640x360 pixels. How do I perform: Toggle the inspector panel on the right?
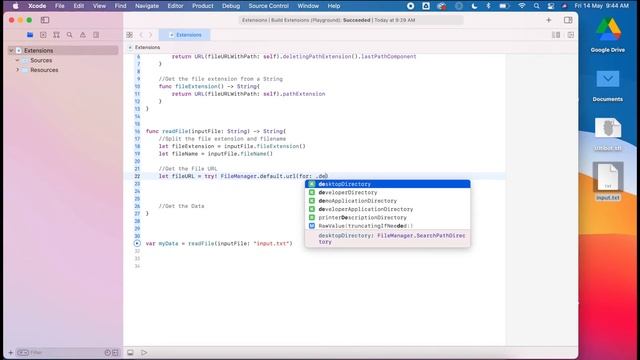[x=568, y=20]
